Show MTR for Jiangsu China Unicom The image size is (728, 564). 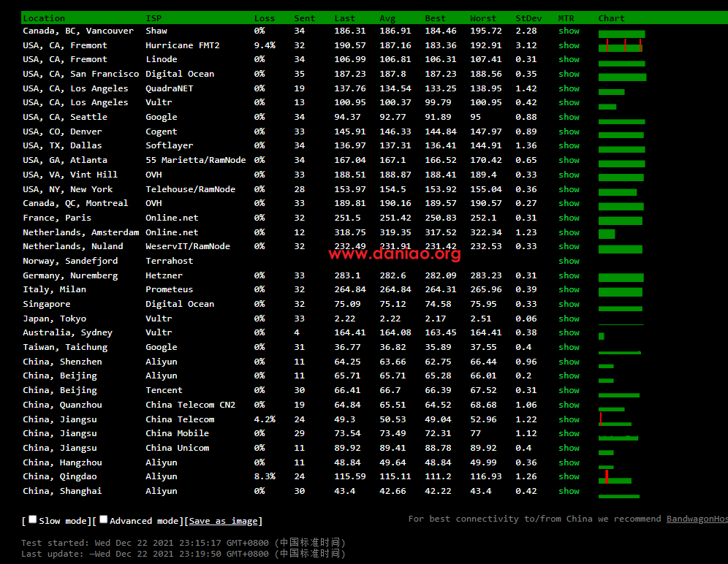[569, 448]
